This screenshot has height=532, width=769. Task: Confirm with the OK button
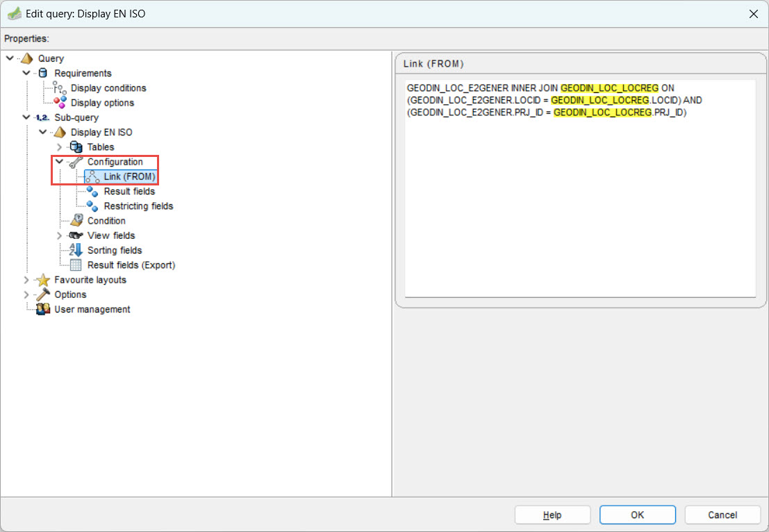[638, 515]
